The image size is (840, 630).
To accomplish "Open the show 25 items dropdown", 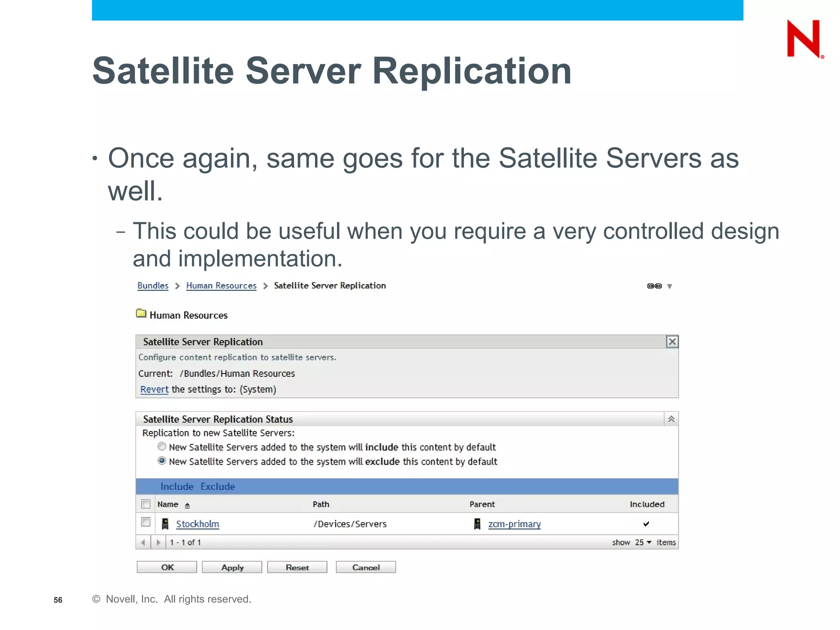I will [x=643, y=542].
